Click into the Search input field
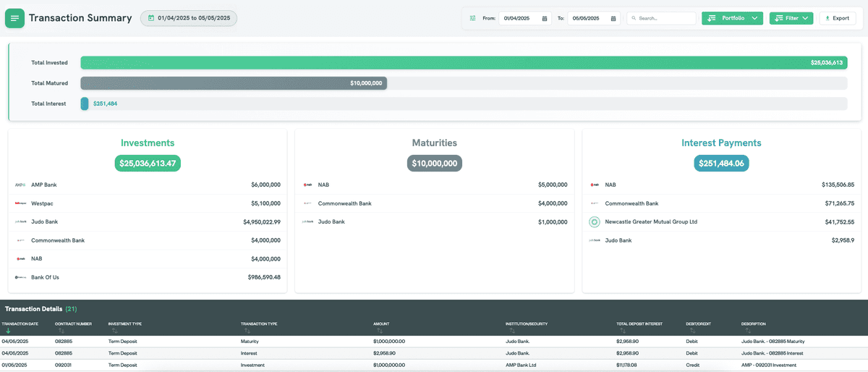The width and height of the screenshot is (868, 372). click(x=661, y=18)
